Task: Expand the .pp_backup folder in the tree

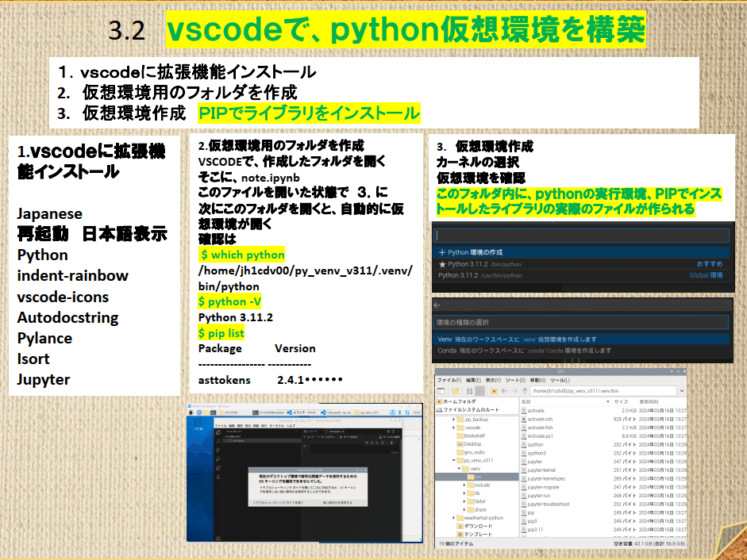Action: (x=453, y=420)
